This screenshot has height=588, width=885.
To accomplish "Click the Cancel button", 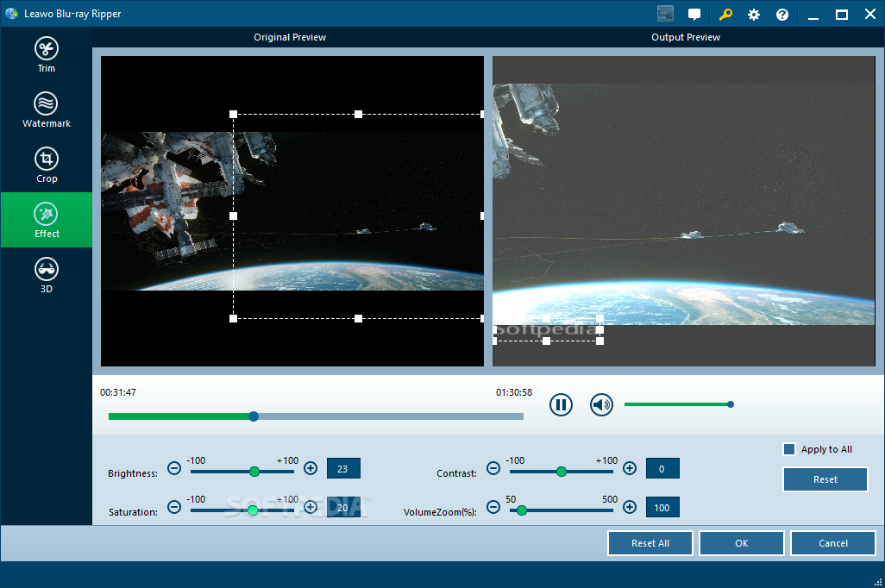I will click(833, 543).
